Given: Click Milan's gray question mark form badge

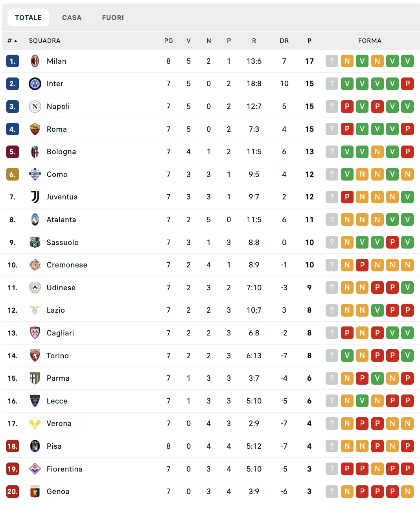Looking at the screenshot, I should click(332, 61).
